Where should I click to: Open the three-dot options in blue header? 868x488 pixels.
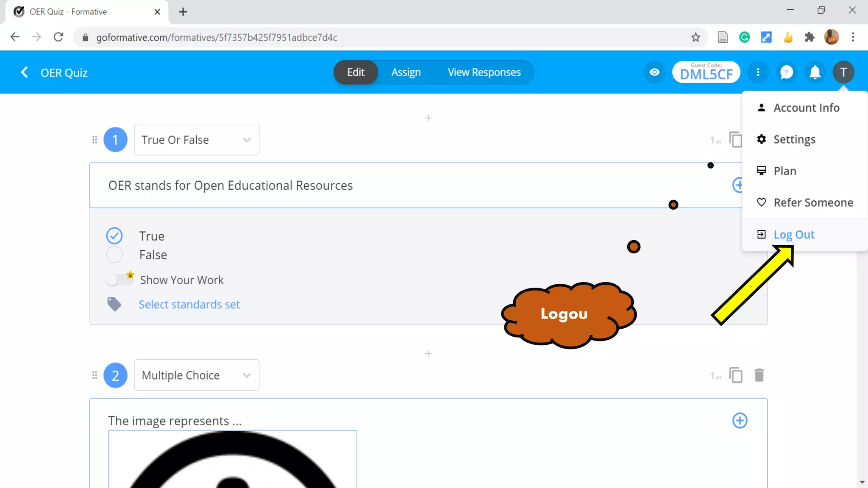[x=758, y=72]
